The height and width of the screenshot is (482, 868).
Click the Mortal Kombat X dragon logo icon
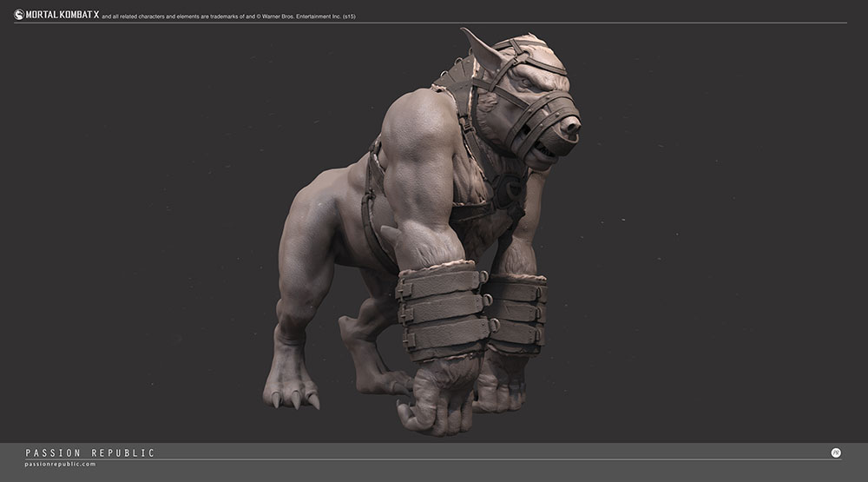19,15
